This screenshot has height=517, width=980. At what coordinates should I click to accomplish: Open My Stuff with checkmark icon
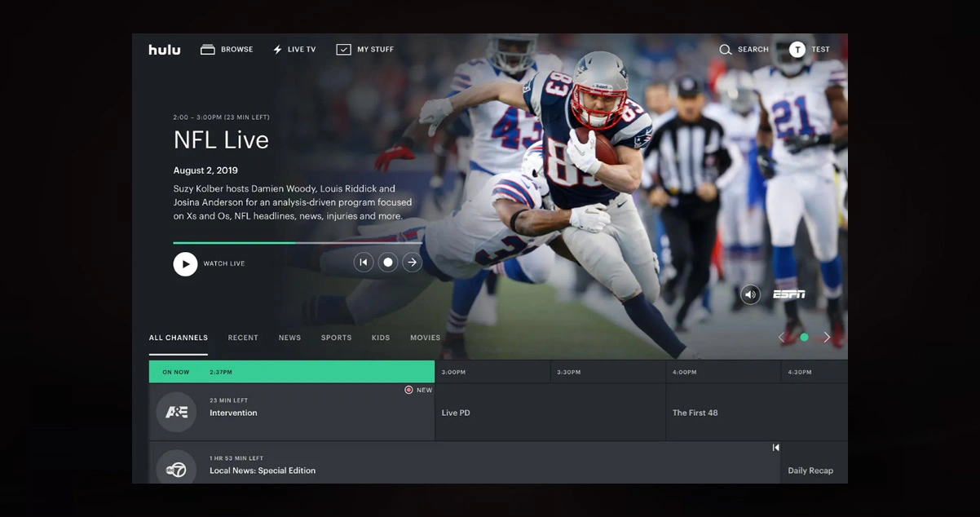tap(365, 50)
